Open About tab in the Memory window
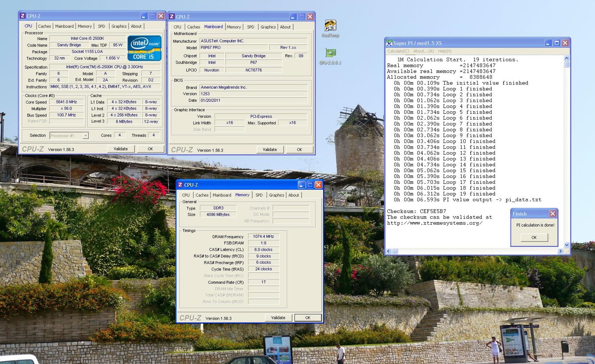Image resolution: width=595 pixels, height=364 pixels. coord(294,195)
